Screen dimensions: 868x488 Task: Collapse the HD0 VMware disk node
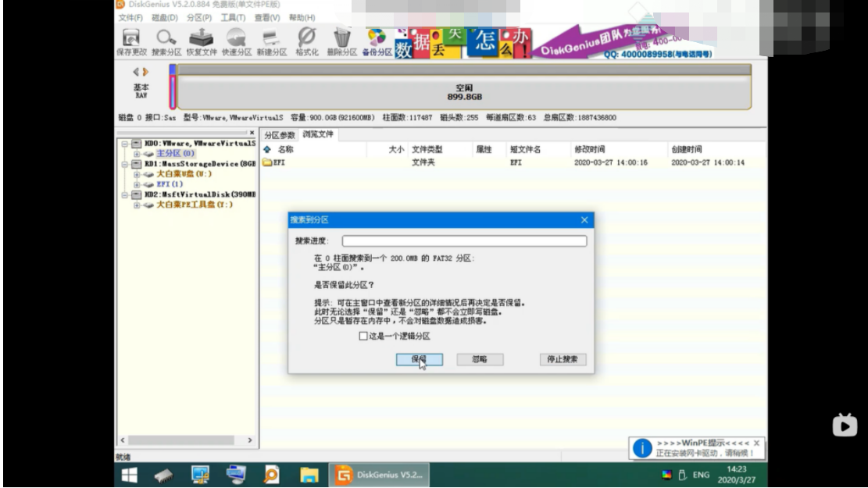[x=124, y=144]
